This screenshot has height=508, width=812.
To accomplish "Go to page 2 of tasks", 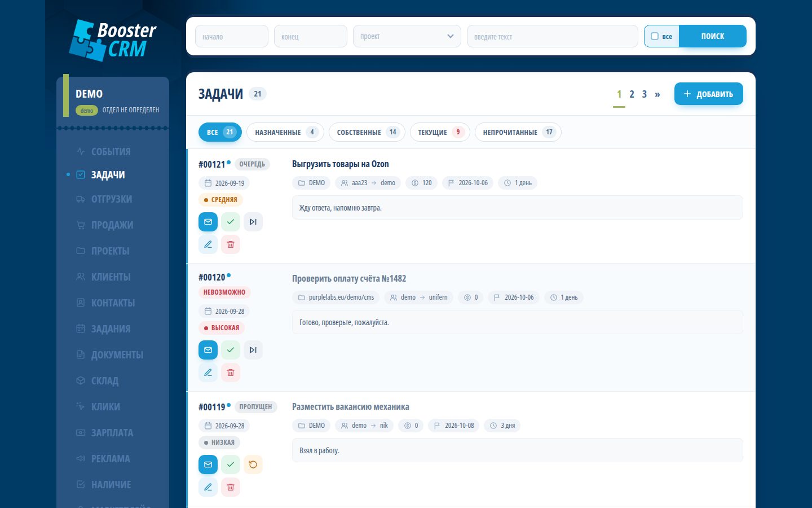I will point(632,94).
